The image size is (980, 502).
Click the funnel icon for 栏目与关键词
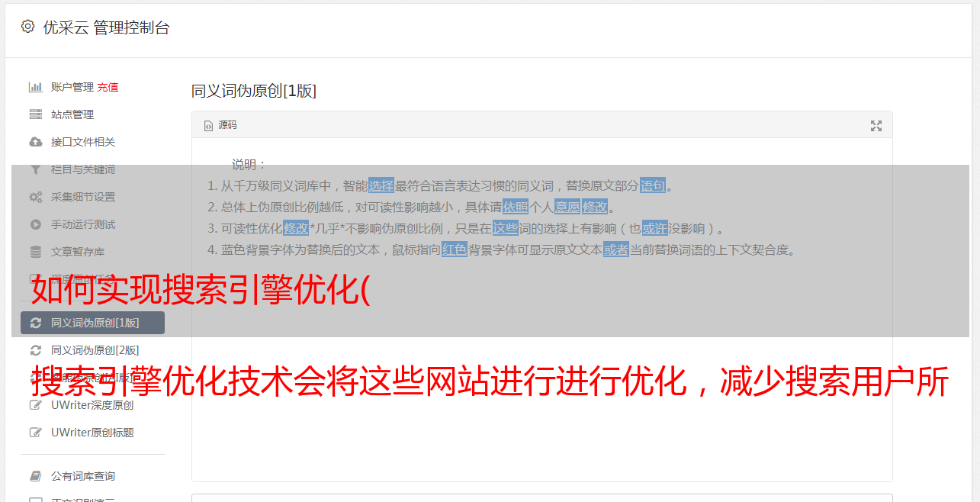click(36, 169)
